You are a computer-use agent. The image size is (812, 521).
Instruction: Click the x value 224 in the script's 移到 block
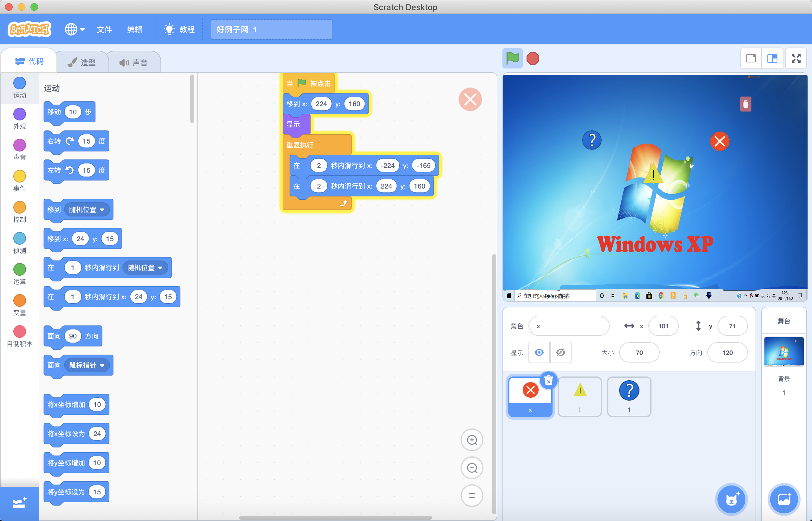click(x=321, y=104)
